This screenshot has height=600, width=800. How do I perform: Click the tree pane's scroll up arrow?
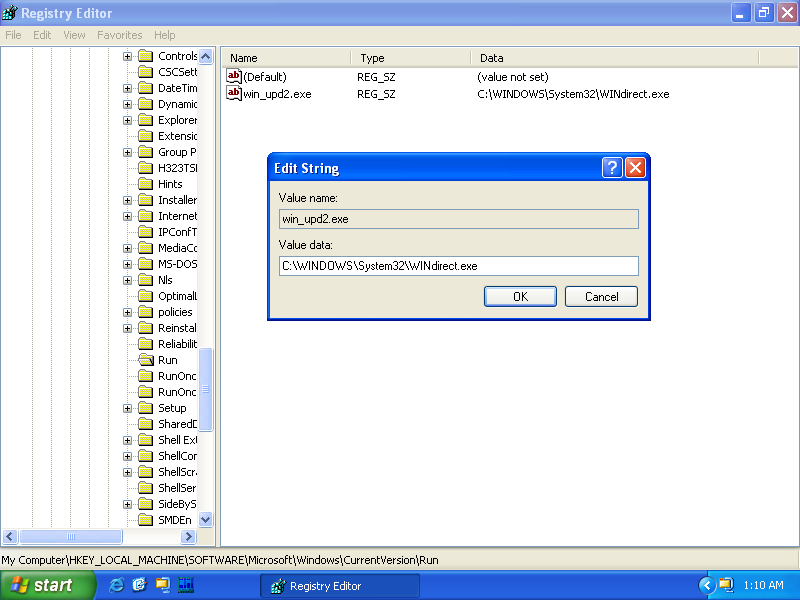(x=206, y=56)
